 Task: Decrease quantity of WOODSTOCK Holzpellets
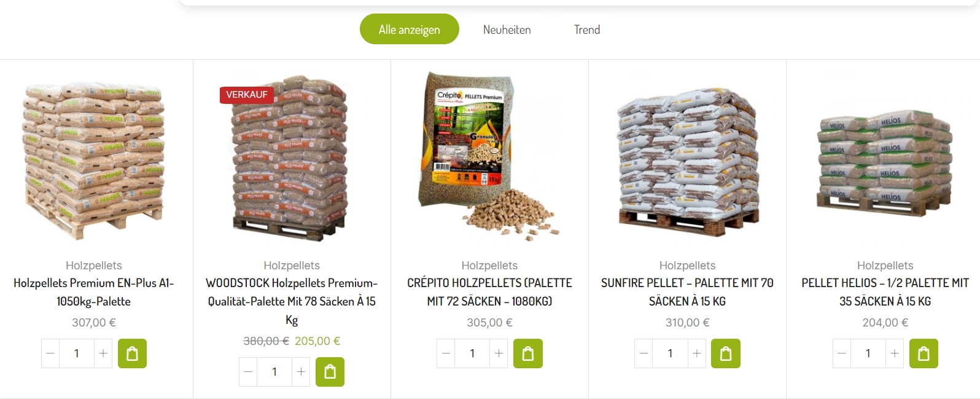point(248,372)
